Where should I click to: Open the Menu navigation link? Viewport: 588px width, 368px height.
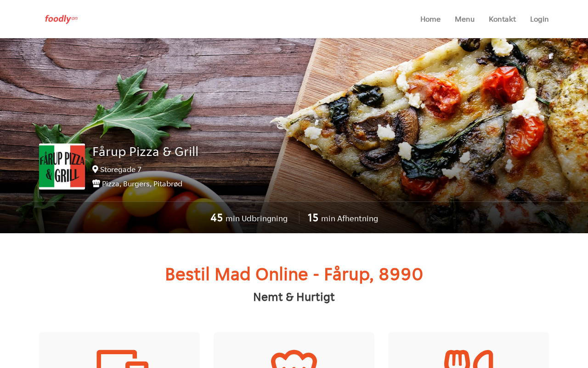tap(464, 19)
